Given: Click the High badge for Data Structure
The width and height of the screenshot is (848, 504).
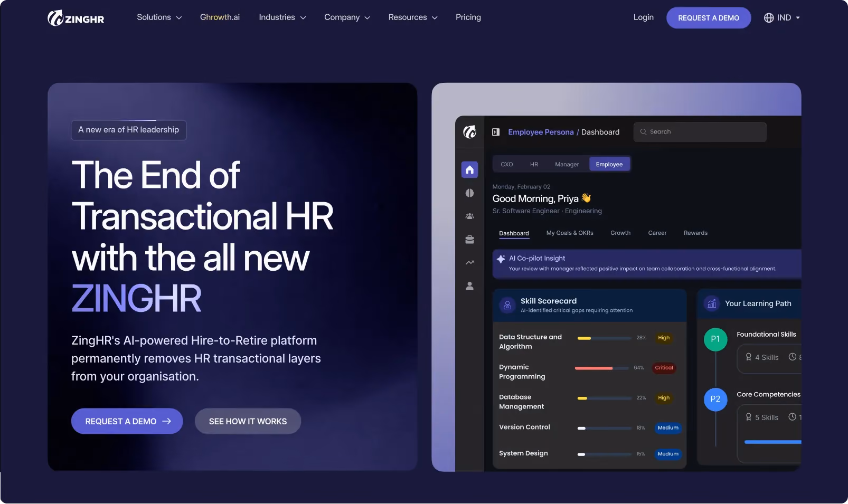Looking at the screenshot, I should click(x=664, y=338).
